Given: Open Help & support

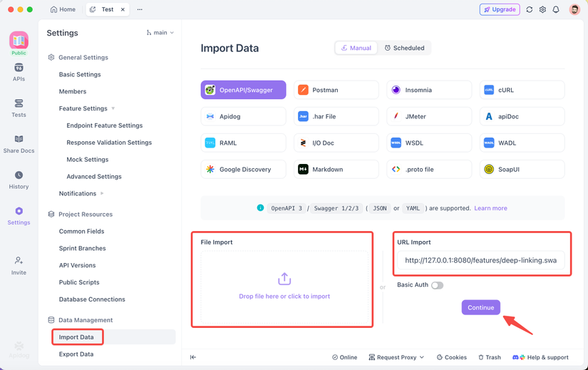Looking at the screenshot, I should click(x=540, y=357).
